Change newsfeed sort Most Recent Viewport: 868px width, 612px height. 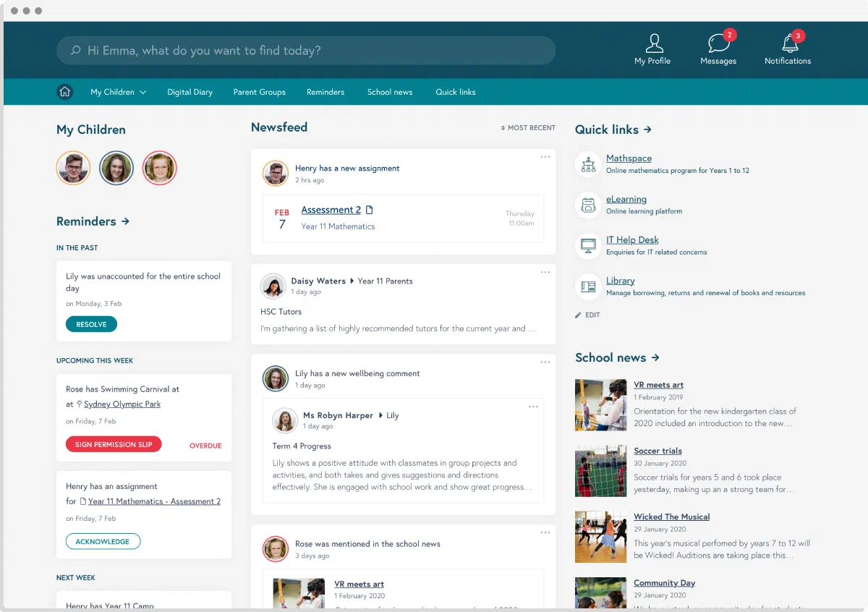pyautogui.click(x=528, y=128)
